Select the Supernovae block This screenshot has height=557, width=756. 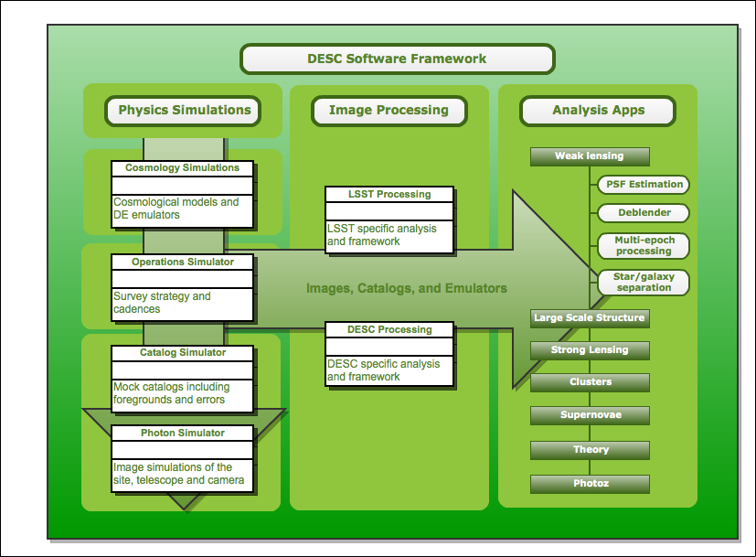click(590, 415)
